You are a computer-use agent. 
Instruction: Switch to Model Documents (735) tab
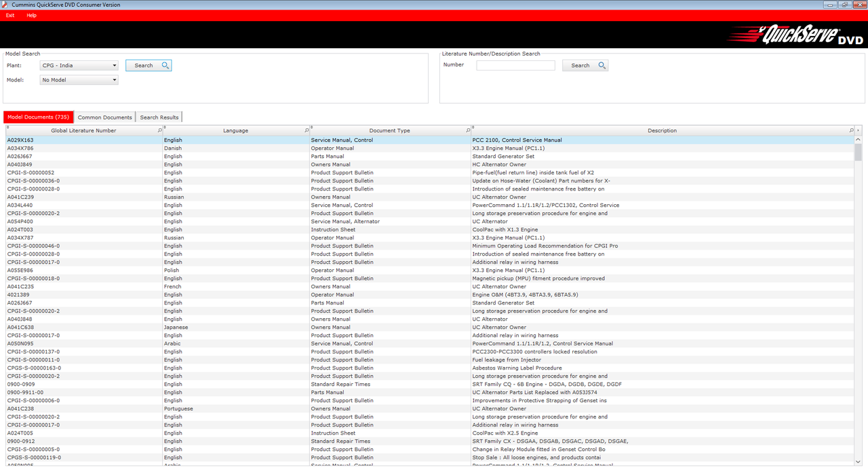tap(38, 117)
